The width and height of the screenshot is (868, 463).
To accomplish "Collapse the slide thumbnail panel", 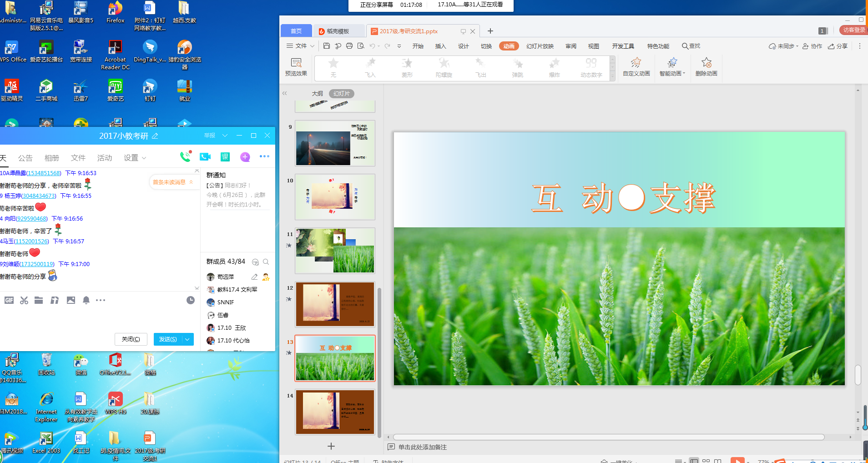I will click(x=285, y=94).
